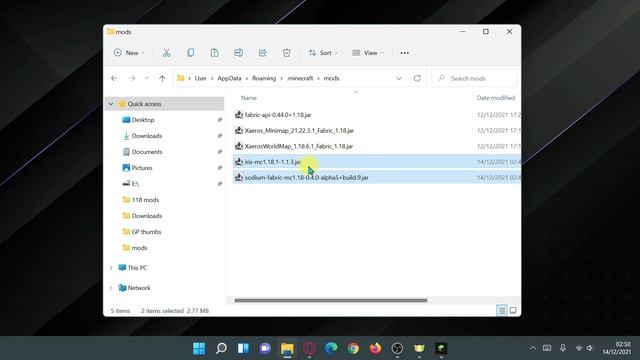Click the jar icon of sodium-fabric file
The image size is (640, 360).
tap(239, 177)
